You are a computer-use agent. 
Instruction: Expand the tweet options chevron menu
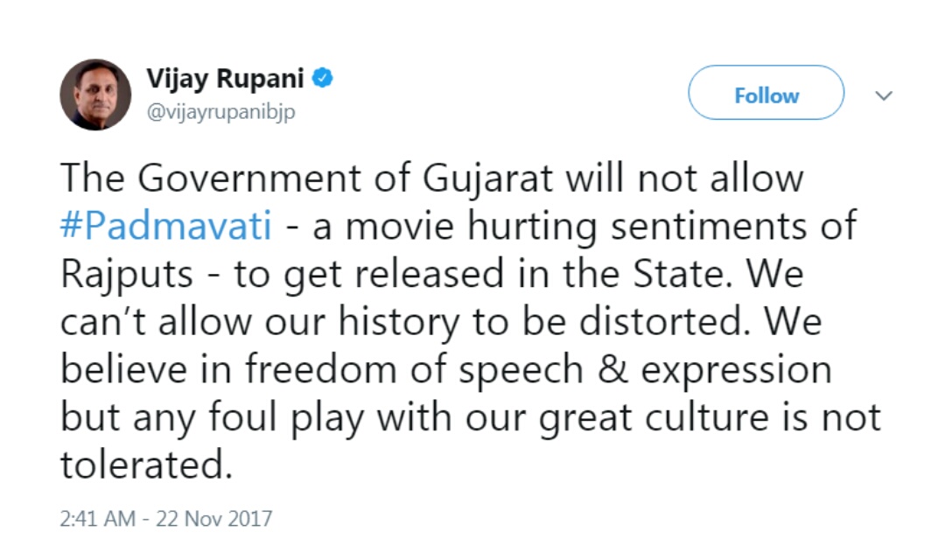(884, 94)
